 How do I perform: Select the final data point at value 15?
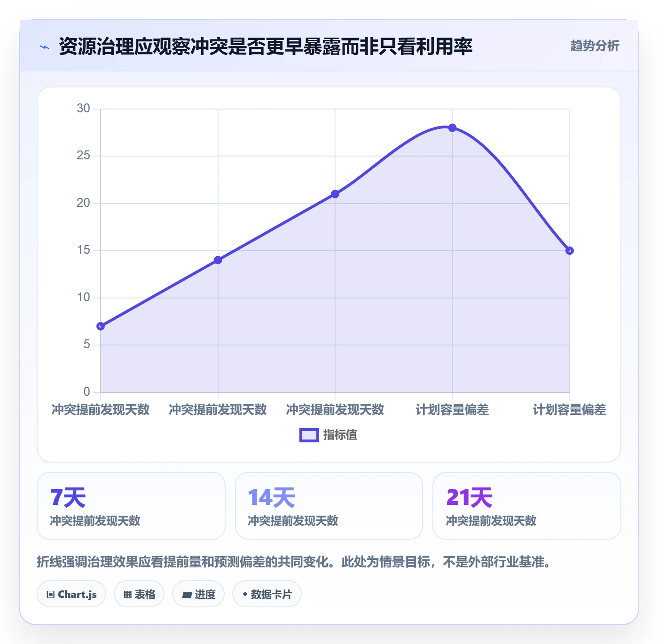[x=570, y=251]
